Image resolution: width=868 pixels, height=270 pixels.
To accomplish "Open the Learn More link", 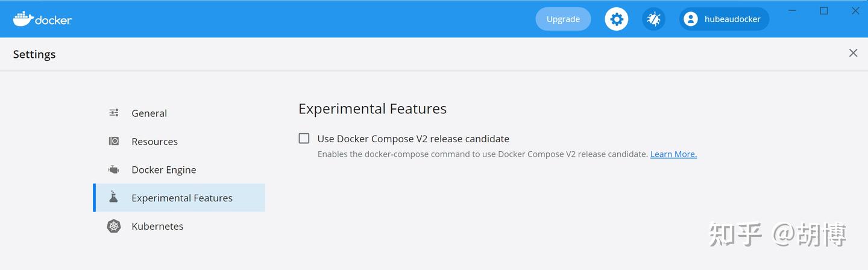I will tap(673, 154).
